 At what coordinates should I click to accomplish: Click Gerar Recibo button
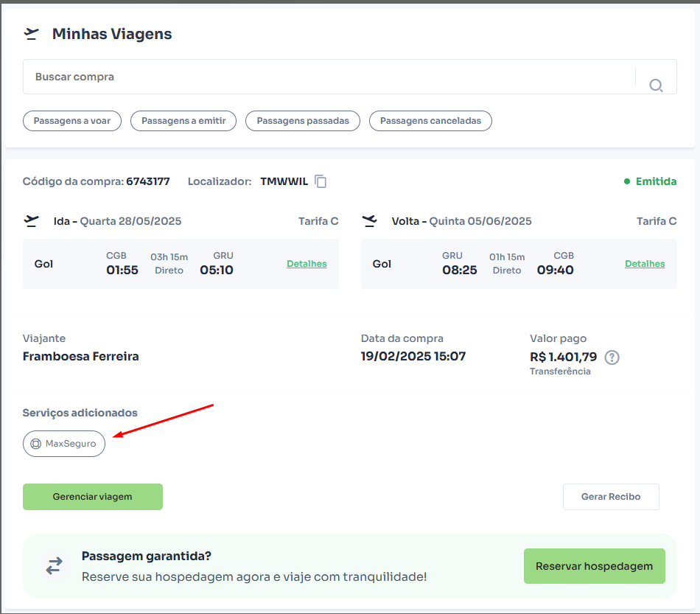[x=611, y=497]
